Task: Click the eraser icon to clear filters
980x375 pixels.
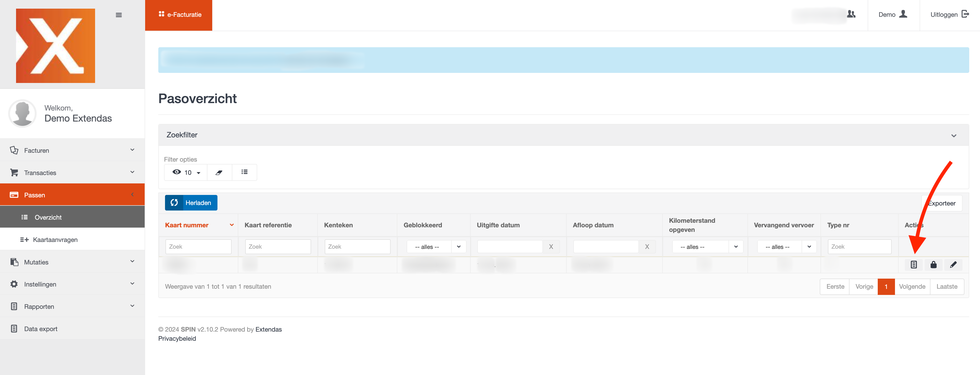Action: 219,172
